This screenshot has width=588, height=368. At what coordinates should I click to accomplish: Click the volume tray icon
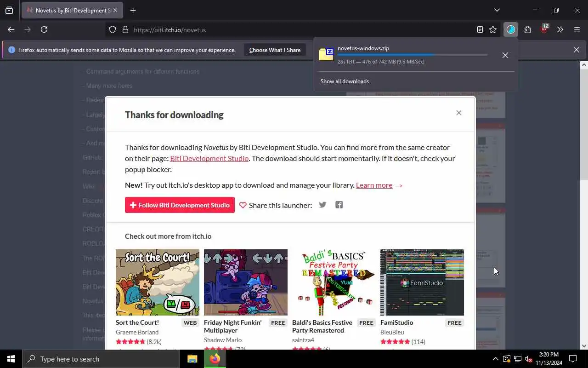tap(528, 359)
